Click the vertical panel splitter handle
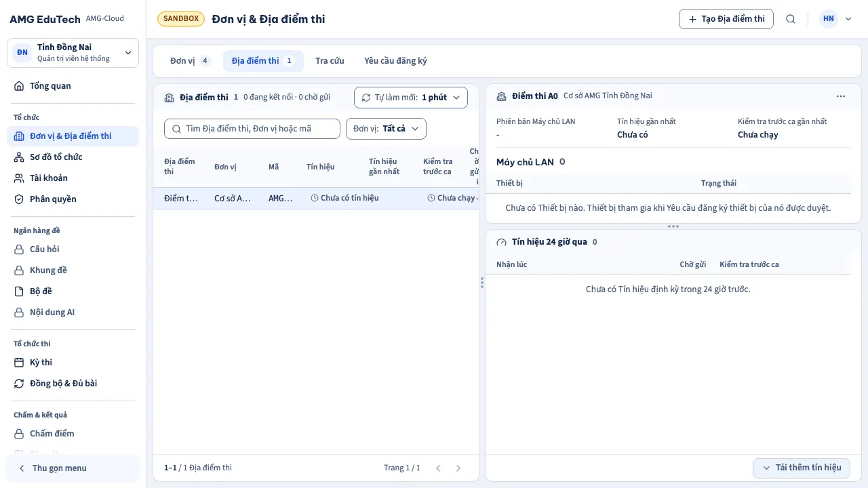The image size is (868, 488). pyautogui.click(x=482, y=283)
